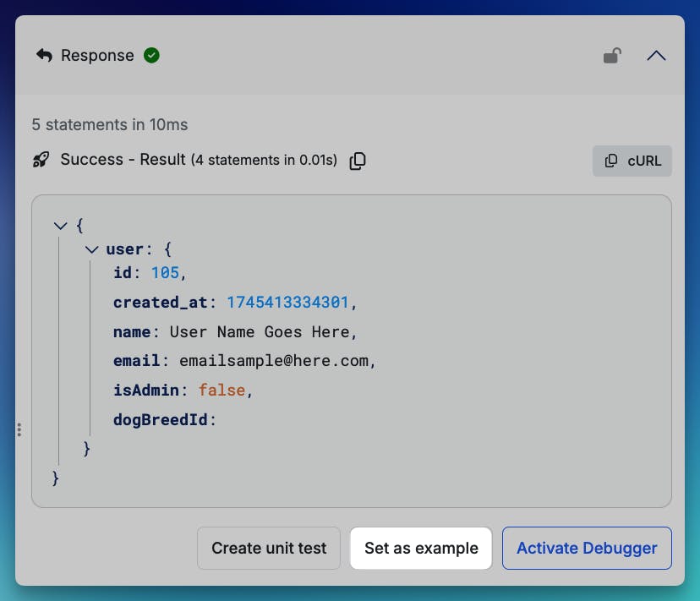Click the Activate Debugger button
The image size is (700, 601).
[587, 548]
